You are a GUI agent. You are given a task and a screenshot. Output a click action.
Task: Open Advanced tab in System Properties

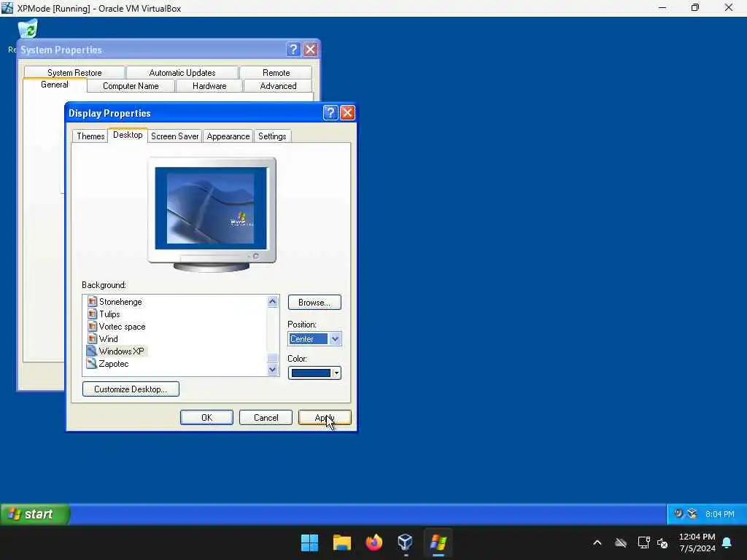(x=278, y=86)
